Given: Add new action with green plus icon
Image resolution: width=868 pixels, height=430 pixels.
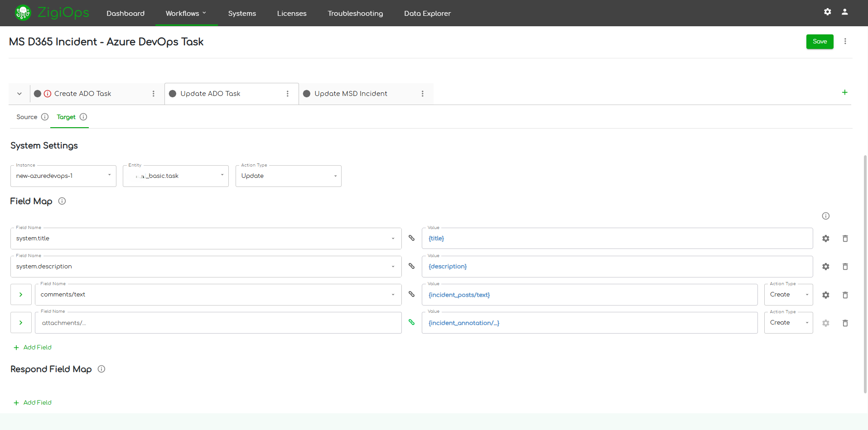Looking at the screenshot, I should [x=844, y=92].
